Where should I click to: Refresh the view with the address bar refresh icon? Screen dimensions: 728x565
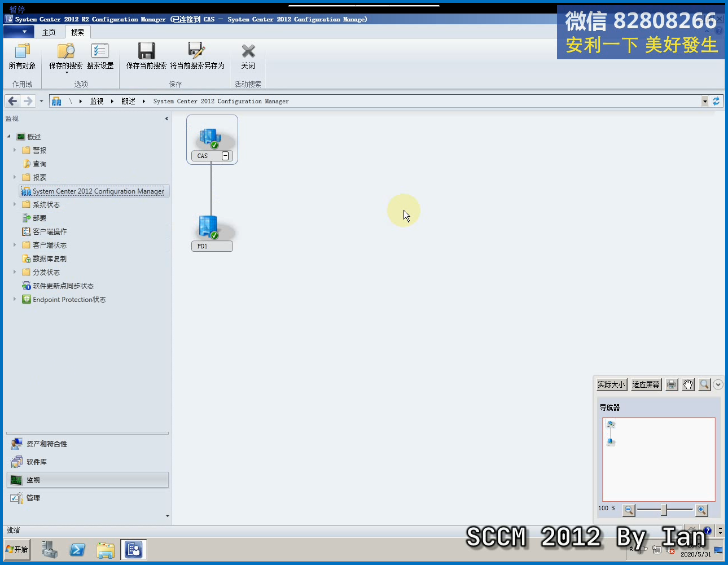pos(716,101)
